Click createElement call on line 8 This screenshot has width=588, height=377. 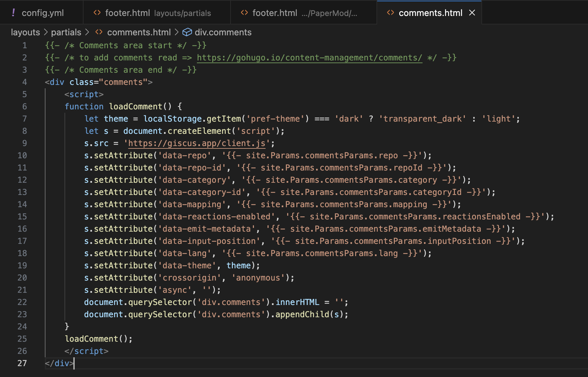pos(199,131)
